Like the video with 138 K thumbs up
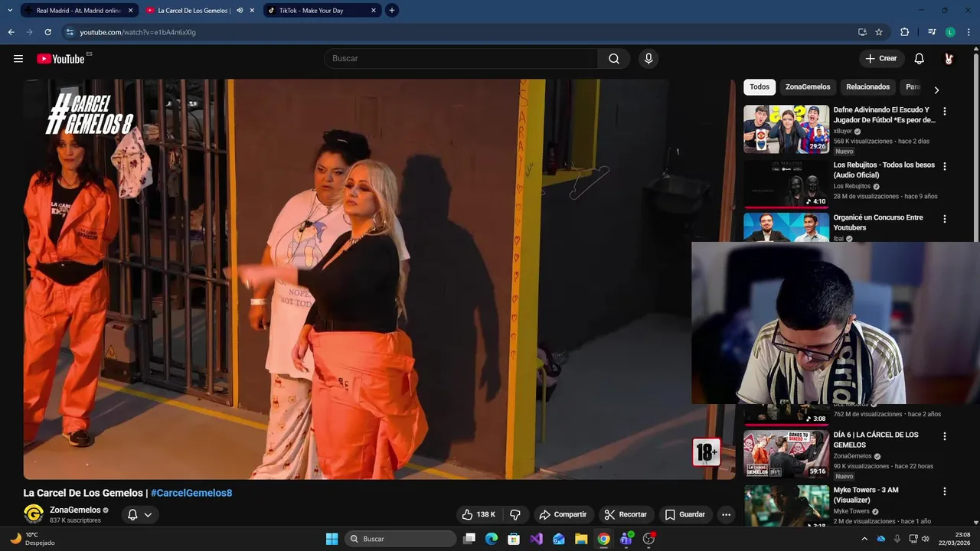 tap(479, 514)
